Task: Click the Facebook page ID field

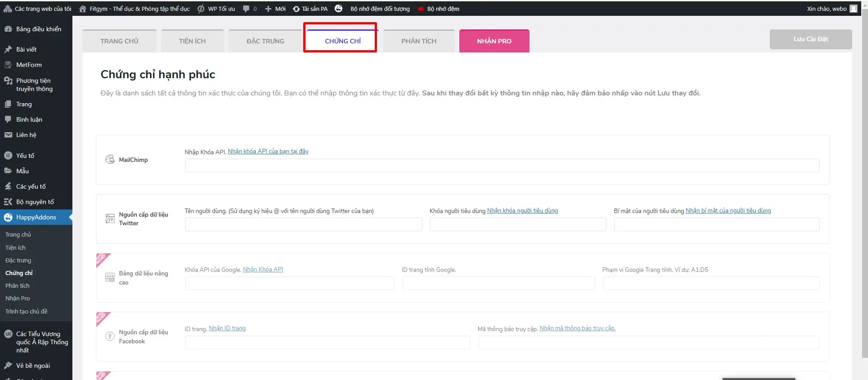Action: 328,342
